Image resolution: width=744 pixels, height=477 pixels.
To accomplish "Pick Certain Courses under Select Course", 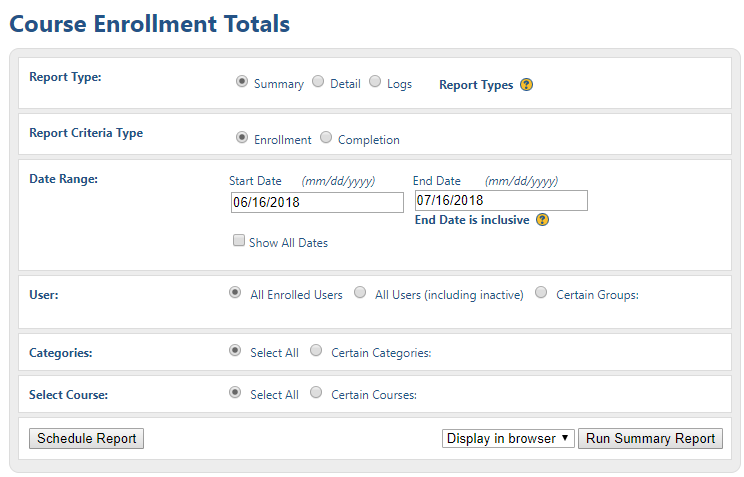I will (x=316, y=393).
